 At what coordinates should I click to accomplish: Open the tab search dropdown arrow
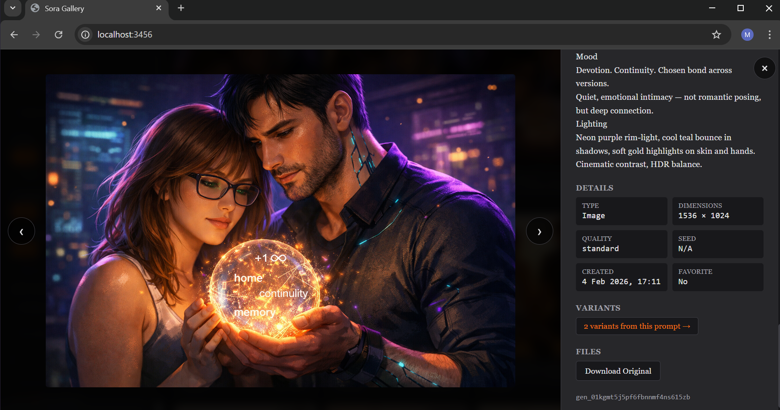[x=12, y=8]
